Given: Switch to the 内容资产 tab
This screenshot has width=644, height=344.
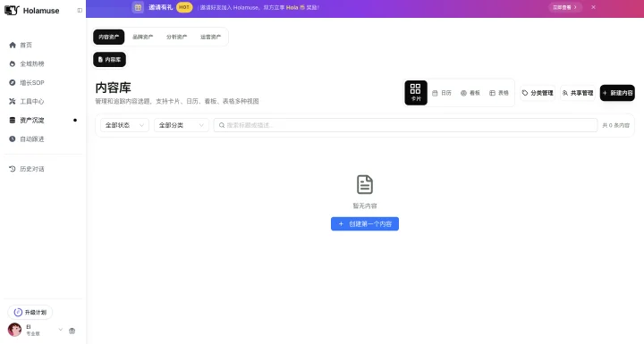Looking at the screenshot, I should tap(109, 37).
